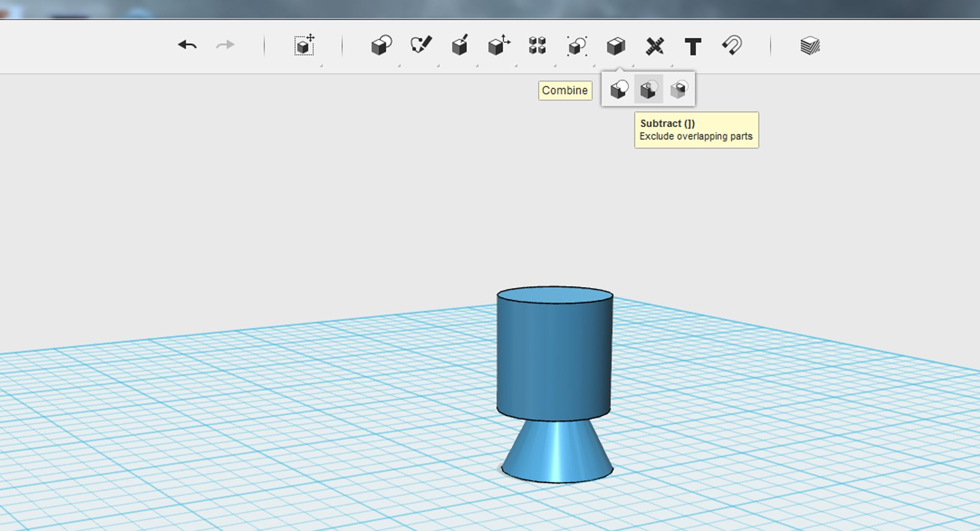Expand the small arrow beside Transform
This screenshot has height=531, width=980.
(321, 66)
